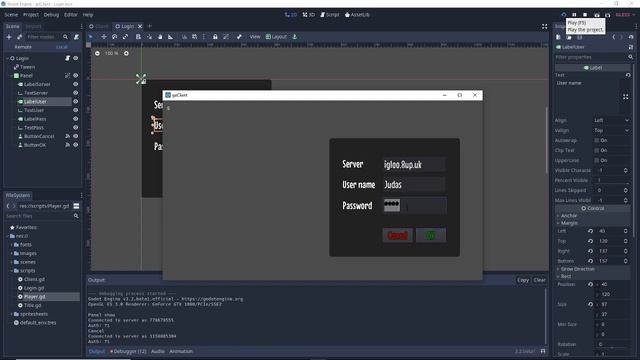Expand the fonts folder

click(11, 245)
